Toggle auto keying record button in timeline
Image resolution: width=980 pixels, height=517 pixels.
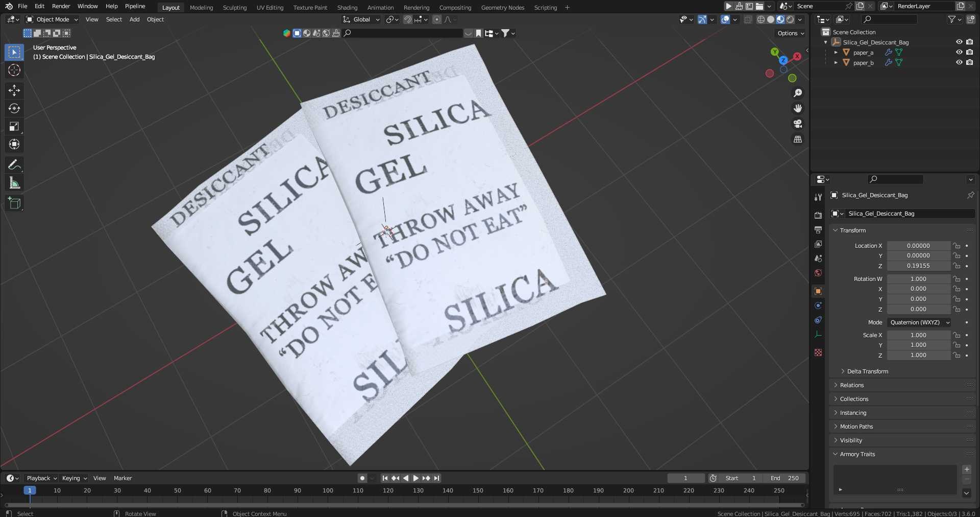tap(362, 478)
